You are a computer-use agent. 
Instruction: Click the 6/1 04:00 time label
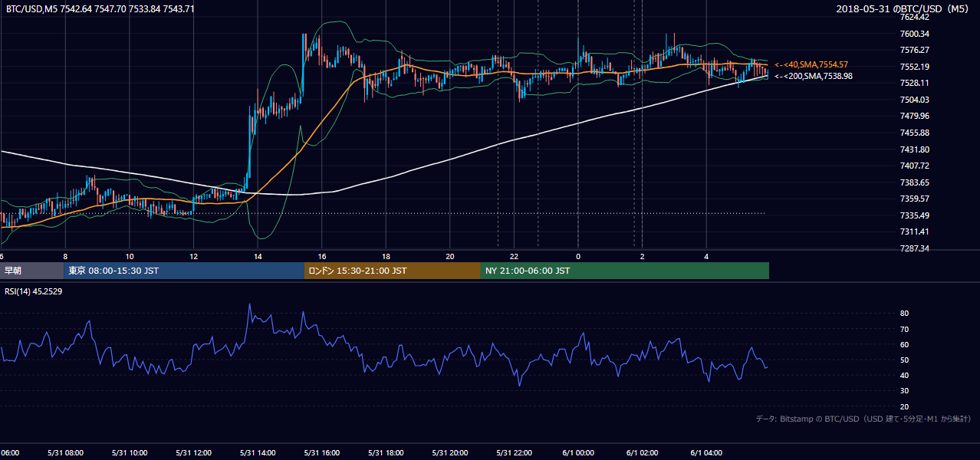pyautogui.click(x=707, y=453)
